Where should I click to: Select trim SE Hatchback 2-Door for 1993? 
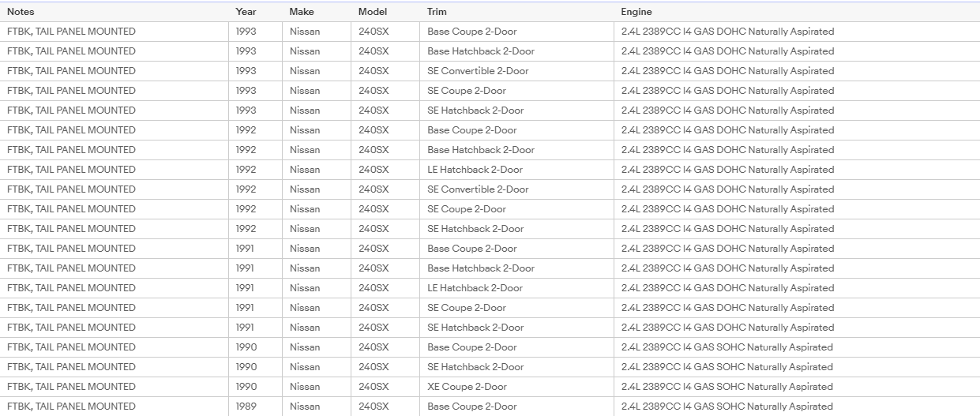coord(475,111)
